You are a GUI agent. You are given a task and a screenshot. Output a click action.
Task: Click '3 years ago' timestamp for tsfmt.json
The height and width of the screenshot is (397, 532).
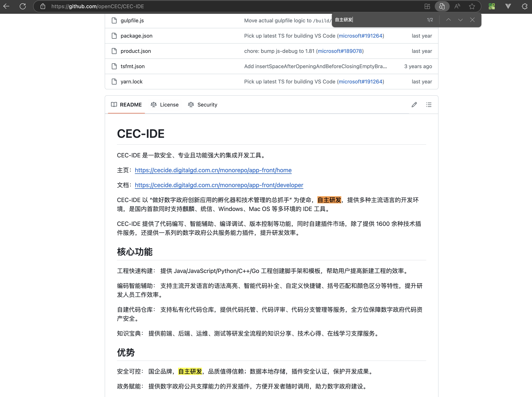[x=418, y=66]
